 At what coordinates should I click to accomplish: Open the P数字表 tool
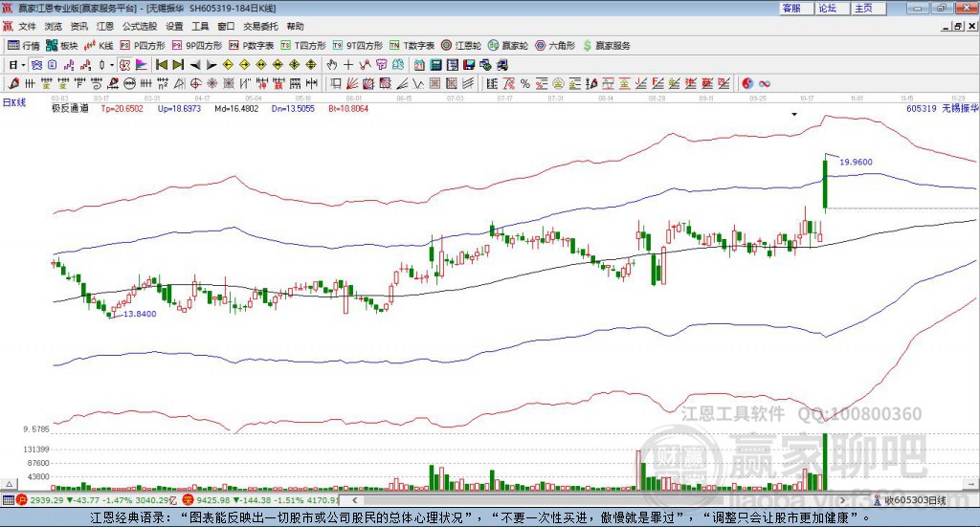coord(252,46)
